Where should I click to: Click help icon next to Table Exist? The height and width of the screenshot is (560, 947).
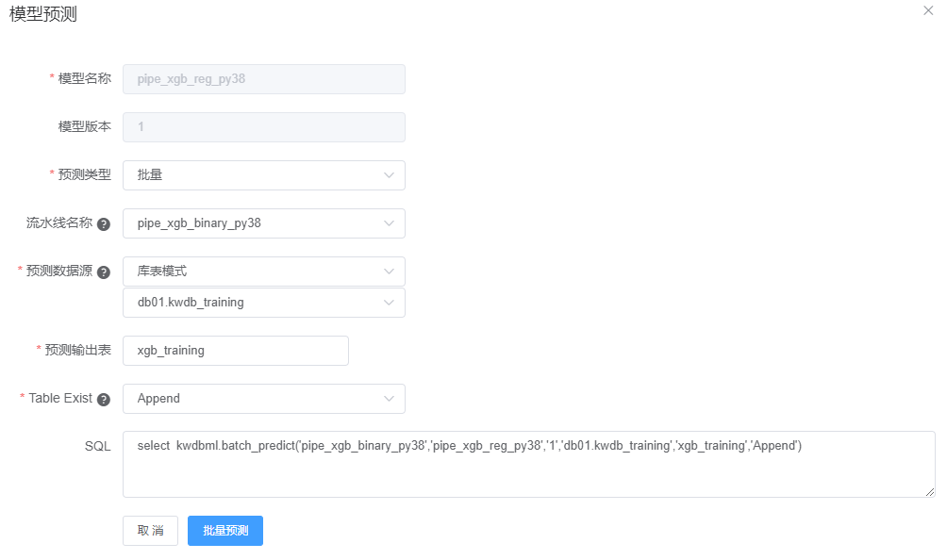pos(104,400)
